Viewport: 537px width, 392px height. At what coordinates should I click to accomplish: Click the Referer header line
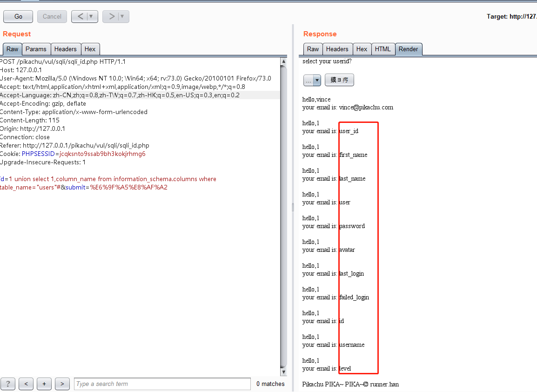[74, 145]
